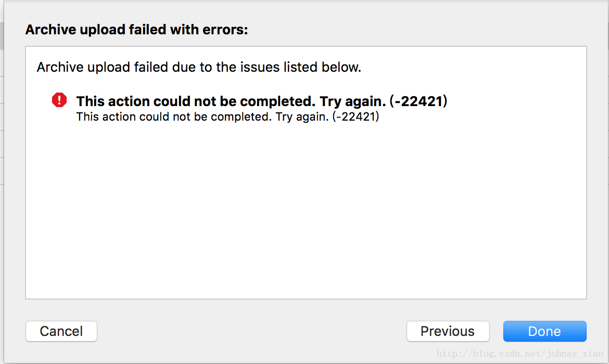The width and height of the screenshot is (609, 364).
Task: Click the word "Archive" in the dialog heading
Action: click(x=50, y=30)
